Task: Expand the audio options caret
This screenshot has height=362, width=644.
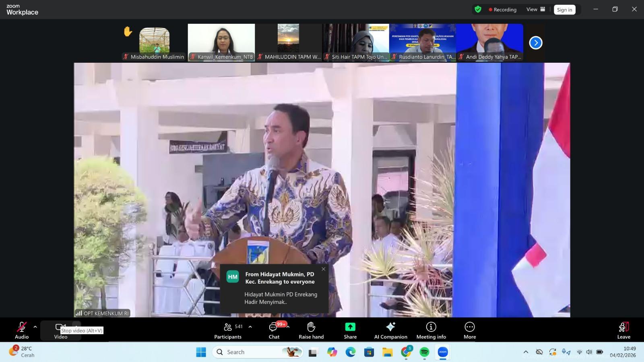Action: click(x=35, y=327)
